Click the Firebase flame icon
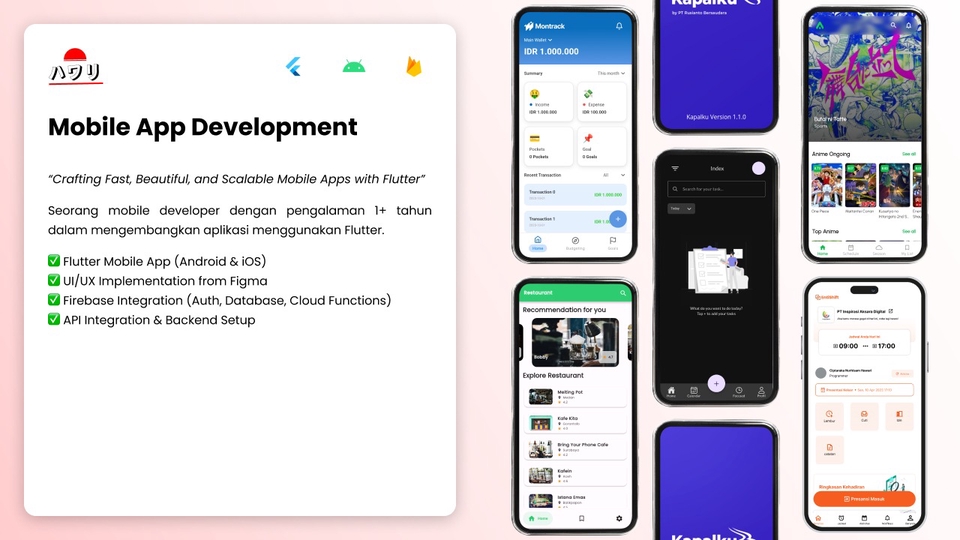Viewport: 960px width, 540px height. point(414,66)
